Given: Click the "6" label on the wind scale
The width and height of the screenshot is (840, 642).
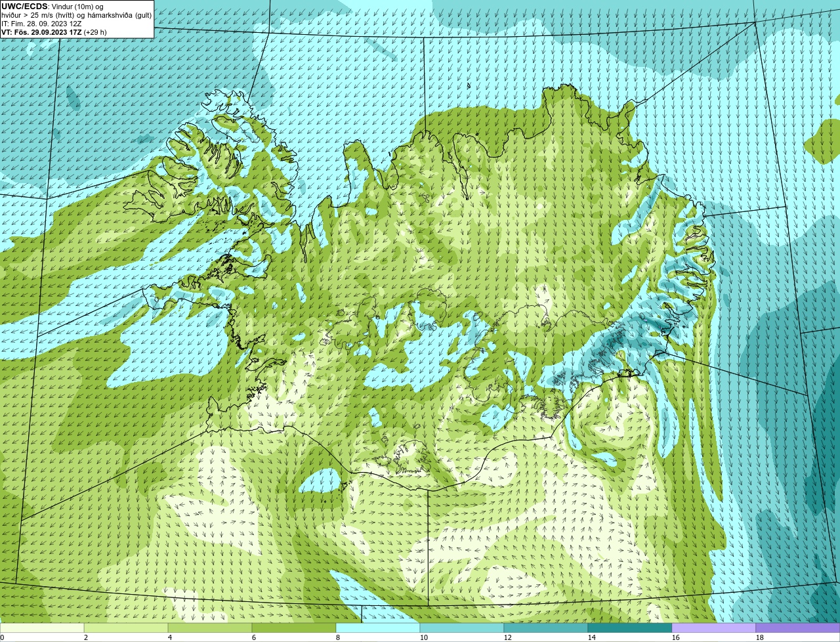Looking at the screenshot, I should pos(254,637).
